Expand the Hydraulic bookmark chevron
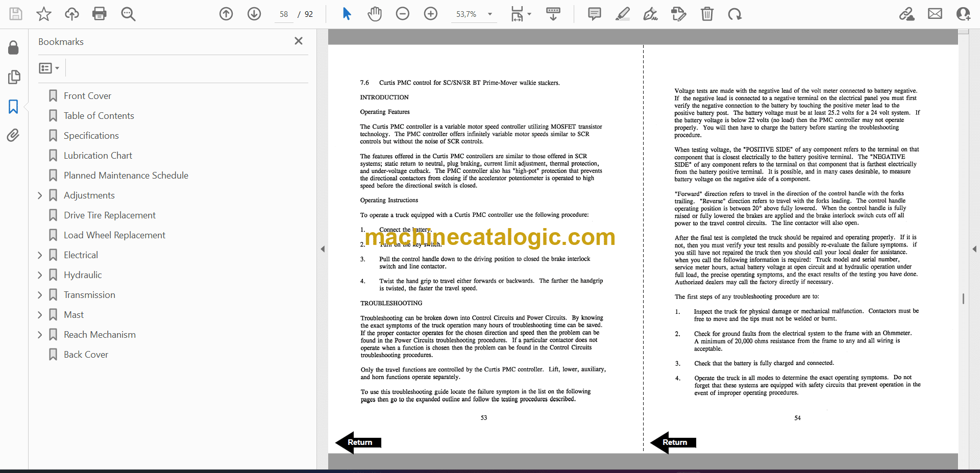 (40, 275)
